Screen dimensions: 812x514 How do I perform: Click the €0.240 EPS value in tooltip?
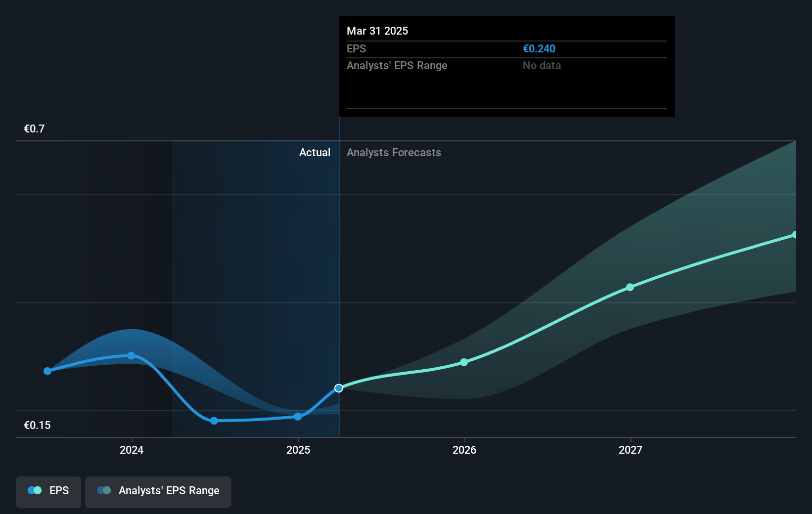539,49
